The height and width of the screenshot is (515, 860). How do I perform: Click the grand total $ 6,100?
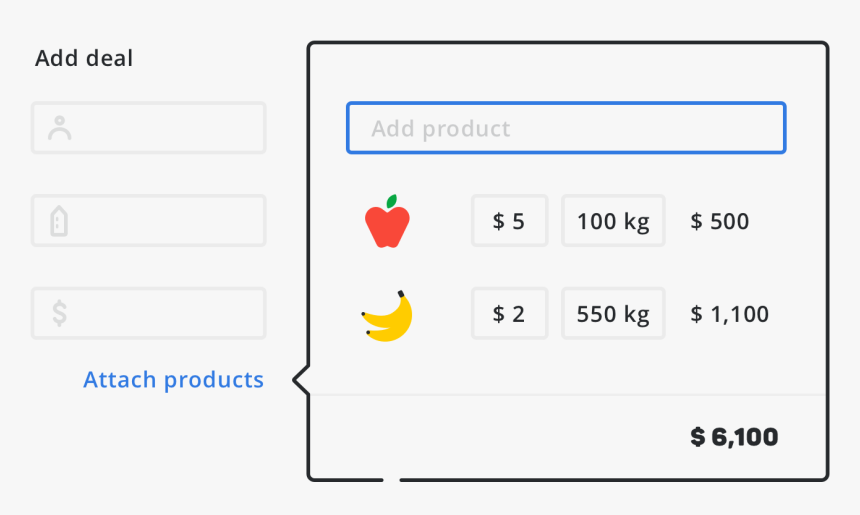click(734, 437)
